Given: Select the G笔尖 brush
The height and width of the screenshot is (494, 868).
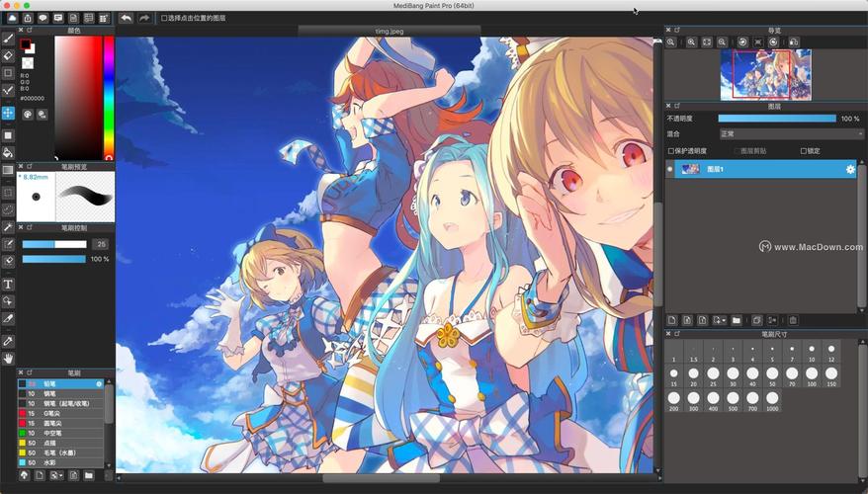Looking at the screenshot, I should pos(61,414).
